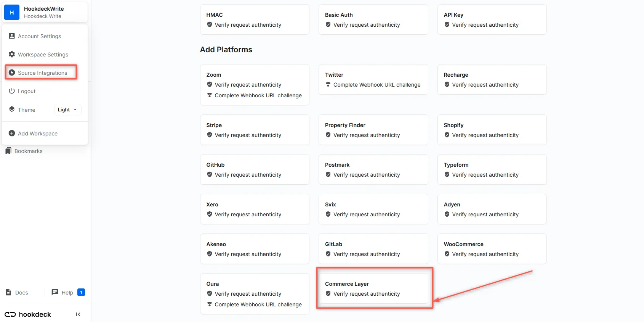Screen dimensions: 644x322
Task: Click the Account Settings person icon
Action: pyautogui.click(x=12, y=36)
